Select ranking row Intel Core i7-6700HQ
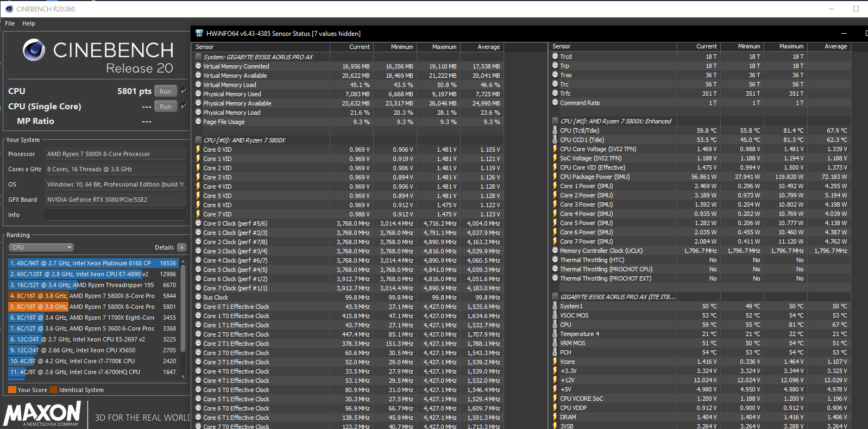The image size is (868, 429). coord(93,372)
